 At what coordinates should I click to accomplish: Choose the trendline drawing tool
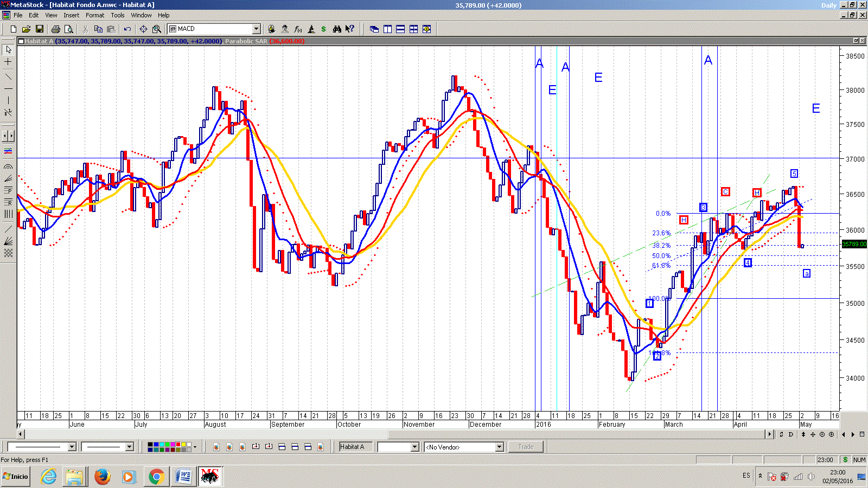[8, 76]
